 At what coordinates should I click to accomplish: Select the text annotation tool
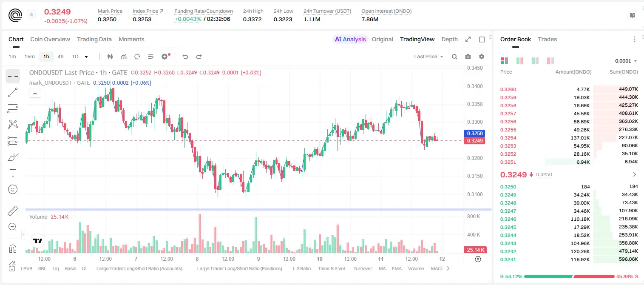(13, 173)
